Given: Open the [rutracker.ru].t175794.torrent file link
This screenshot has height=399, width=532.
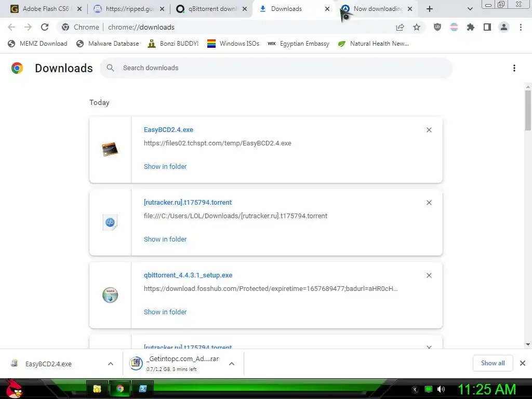Looking at the screenshot, I should (x=188, y=202).
